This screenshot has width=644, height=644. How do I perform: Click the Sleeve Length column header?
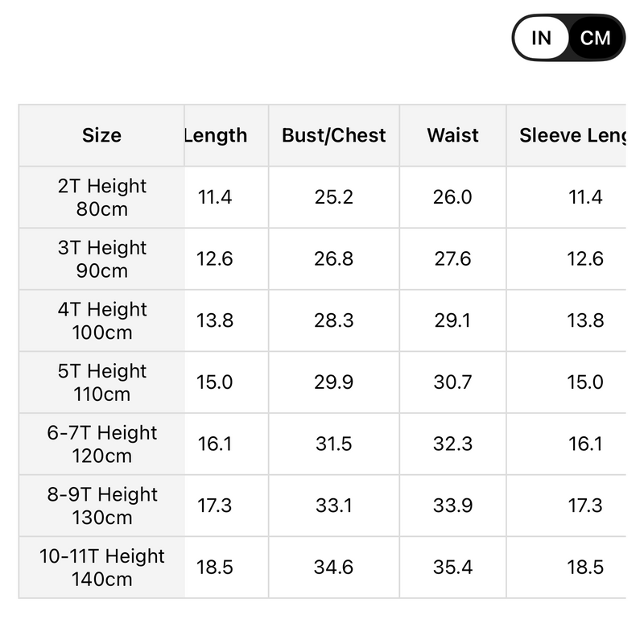tap(572, 135)
